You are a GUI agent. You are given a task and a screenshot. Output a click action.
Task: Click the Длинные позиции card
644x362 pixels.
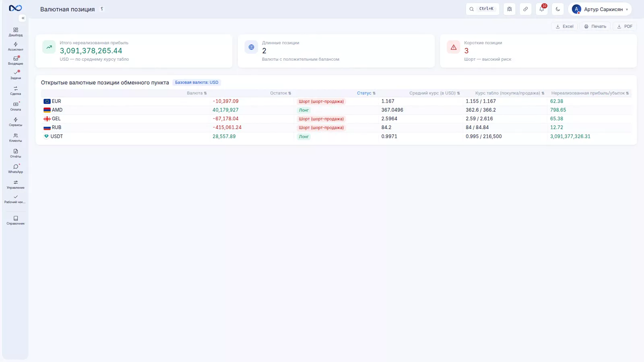point(336,51)
